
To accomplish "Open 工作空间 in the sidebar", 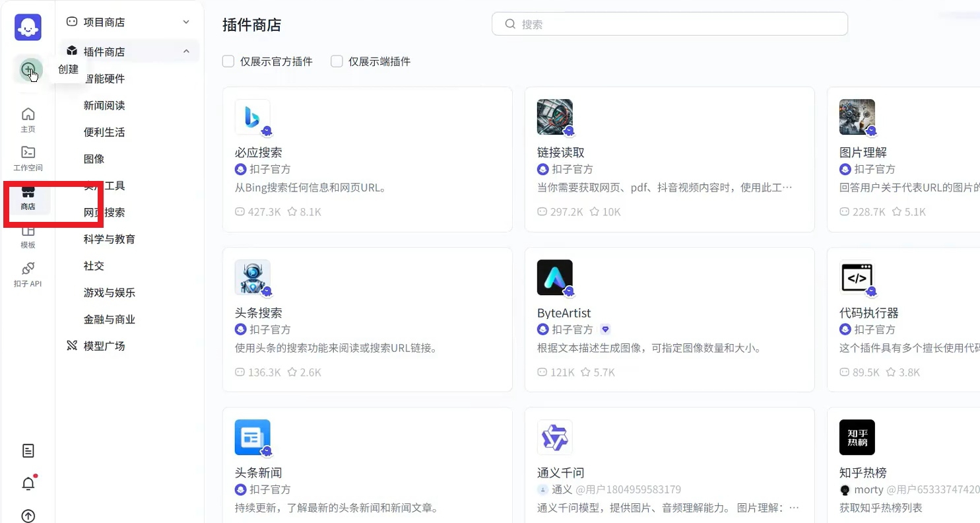I will [28, 158].
